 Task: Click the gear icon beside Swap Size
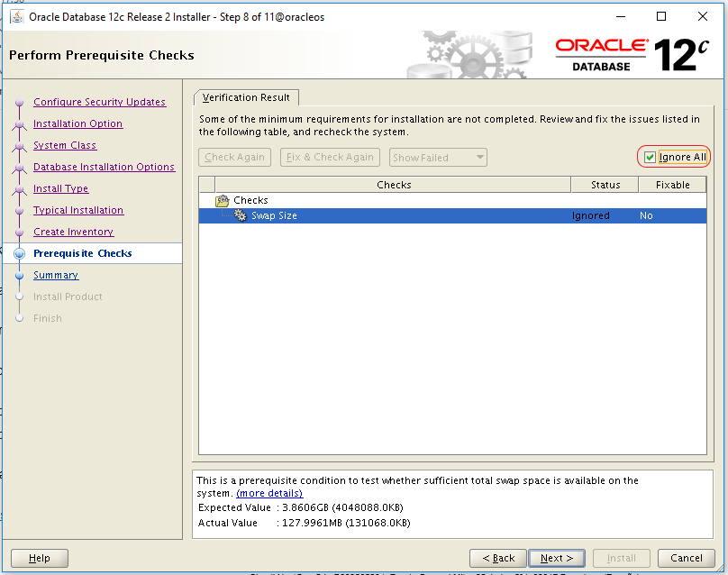[241, 215]
